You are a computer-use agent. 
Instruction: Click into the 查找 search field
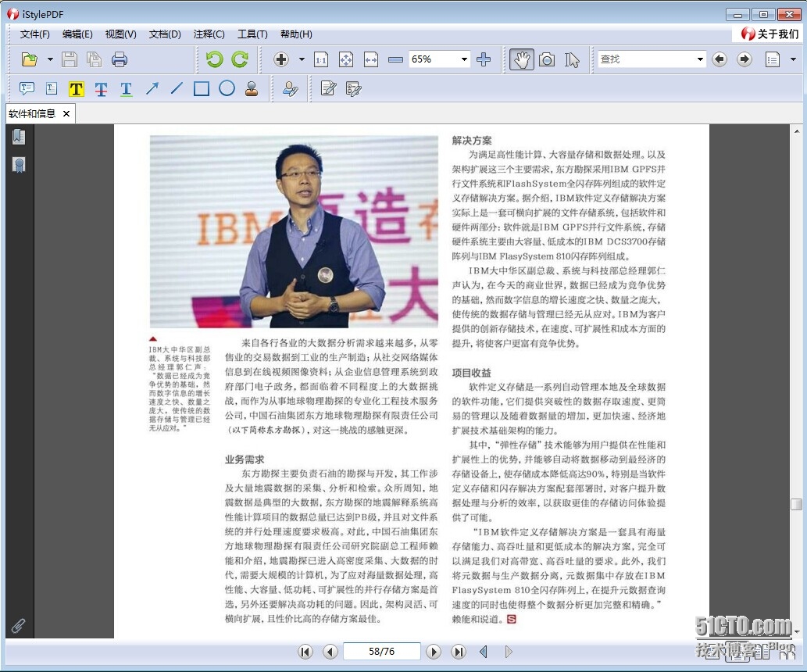[x=646, y=59]
